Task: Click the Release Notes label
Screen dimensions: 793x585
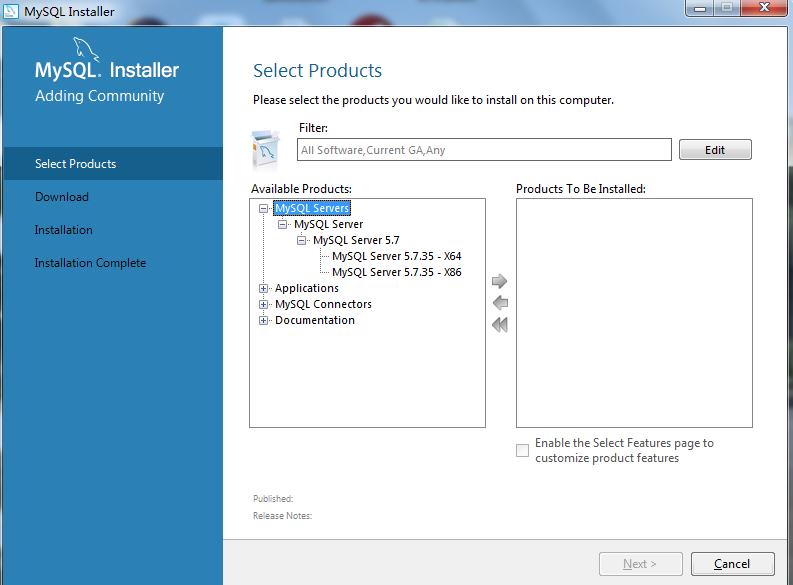Action: 282,516
